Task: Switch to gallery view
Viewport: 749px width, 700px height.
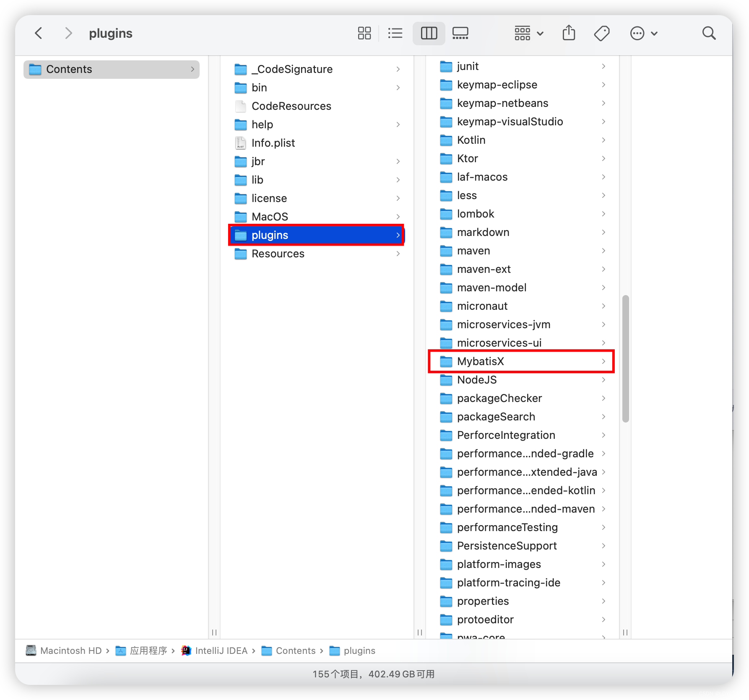Action: coord(460,33)
